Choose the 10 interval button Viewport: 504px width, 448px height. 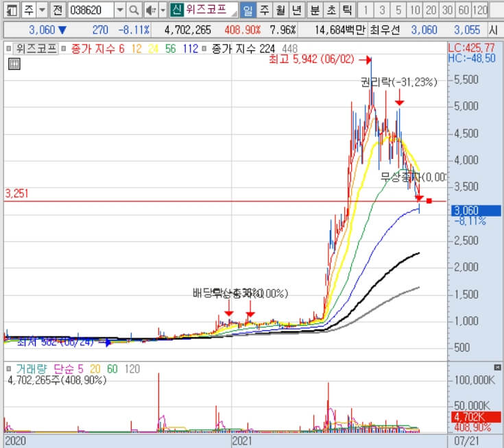click(414, 10)
